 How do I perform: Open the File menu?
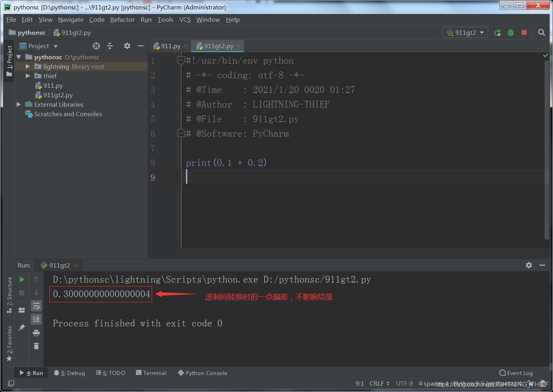[x=11, y=20]
